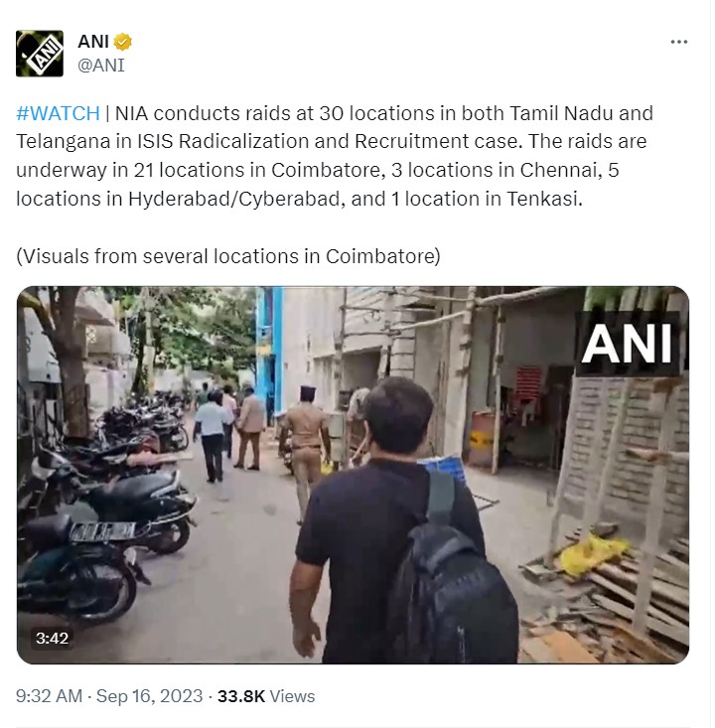Screen dimensions: 715x728
Task: Open the #WATCH hashtag link
Action: click(x=58, y=113)
